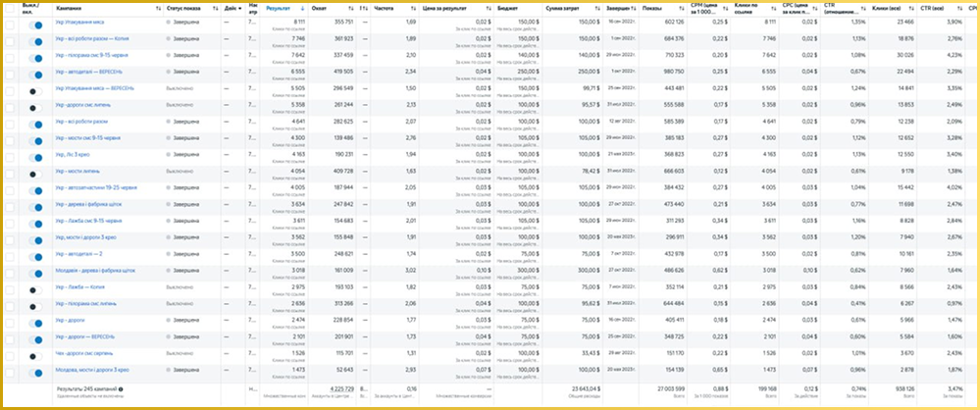Image resolution: width=980 pixels, height=410 pixels.
Task: Open the Укр - всі роботи разом campaign link
Action: (x=81, y=122)
